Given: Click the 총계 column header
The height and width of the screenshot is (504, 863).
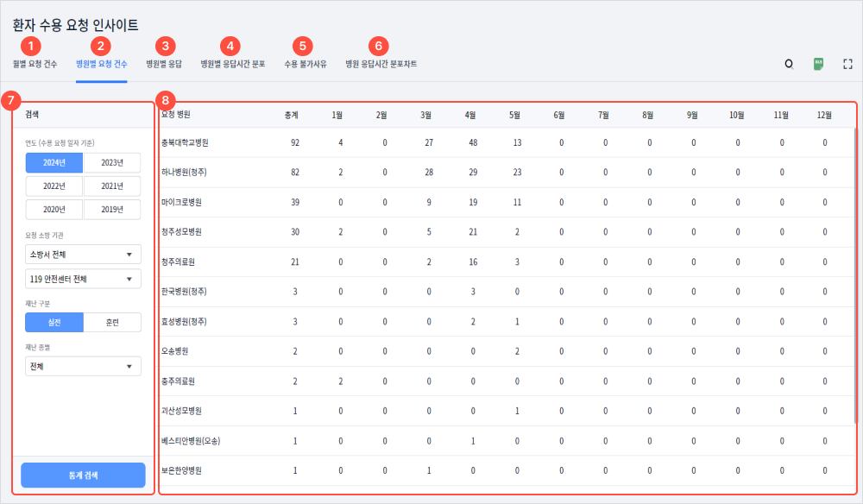Looking at the screenshot, I should (x=292, y=115).
